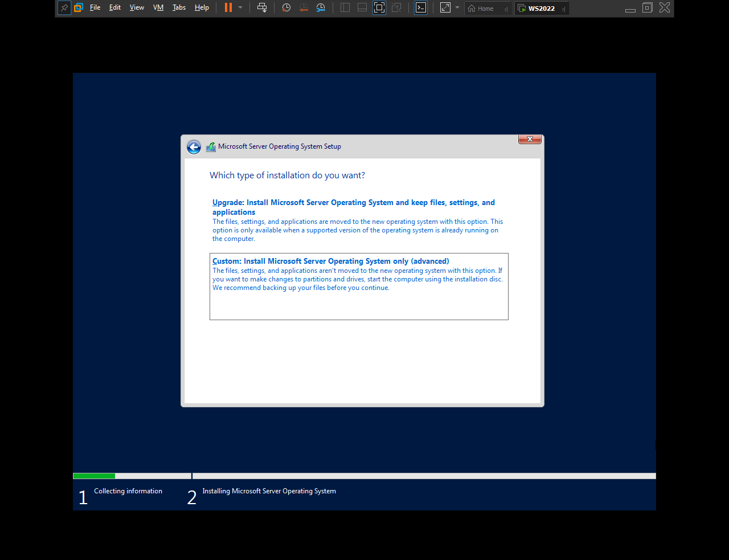Click the VMware Workstation logo icon
The width and height of the screenshot is (729, 560).
coord(79,8)
